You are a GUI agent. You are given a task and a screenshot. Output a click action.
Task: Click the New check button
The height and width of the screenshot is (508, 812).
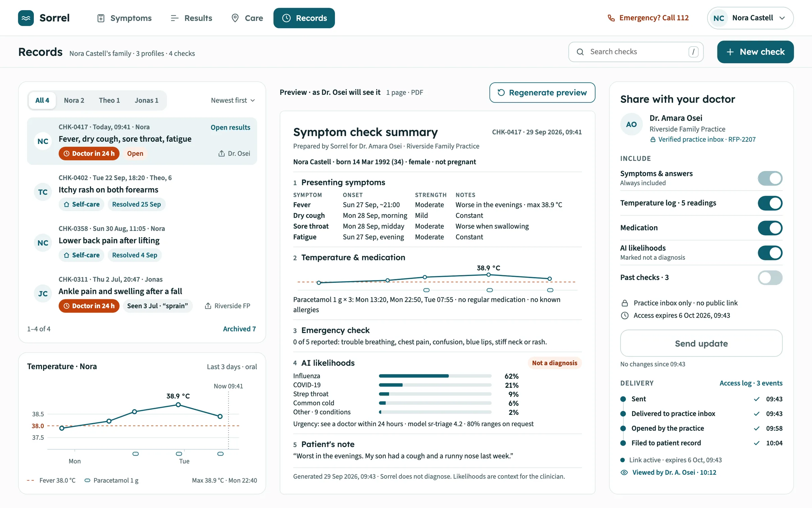click(755, 52)
